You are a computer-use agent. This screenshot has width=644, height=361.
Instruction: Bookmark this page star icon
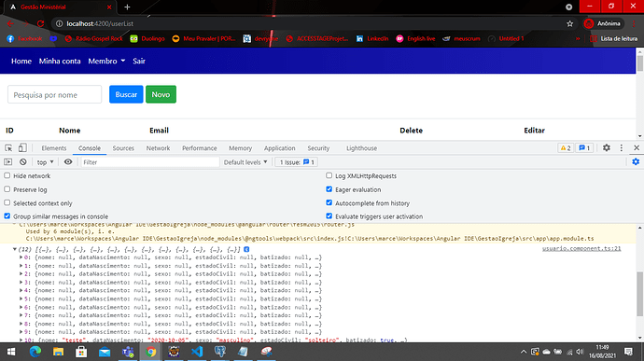pos(569,24)
